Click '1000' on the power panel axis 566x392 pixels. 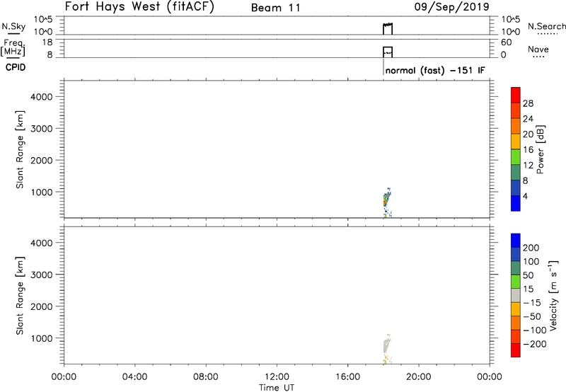(x=42, y=192)
